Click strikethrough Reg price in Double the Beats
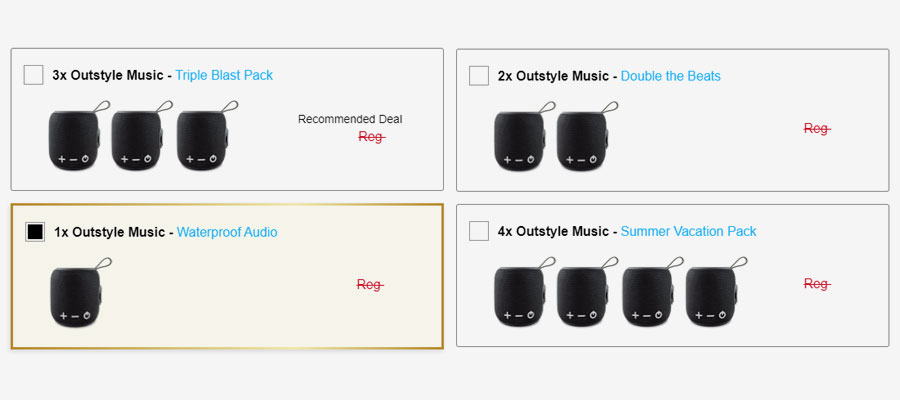The width and height of the screenshot is (900, 400). pos(817,129)
